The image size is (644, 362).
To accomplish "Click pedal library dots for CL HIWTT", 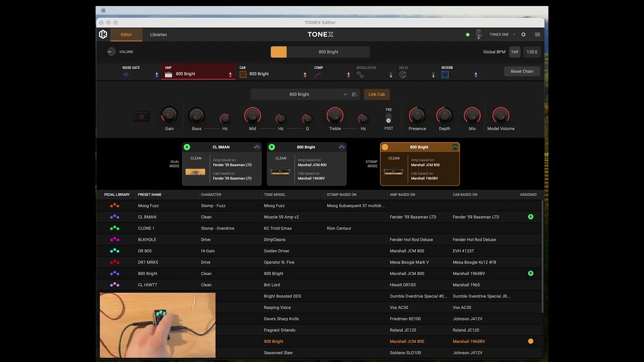I will (x=115, y=285).
